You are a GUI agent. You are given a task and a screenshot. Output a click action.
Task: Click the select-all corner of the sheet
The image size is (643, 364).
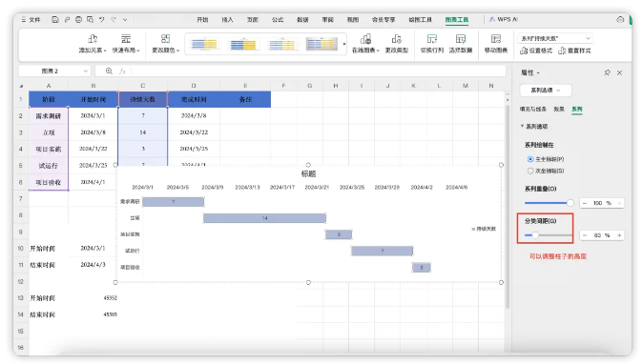21,86
